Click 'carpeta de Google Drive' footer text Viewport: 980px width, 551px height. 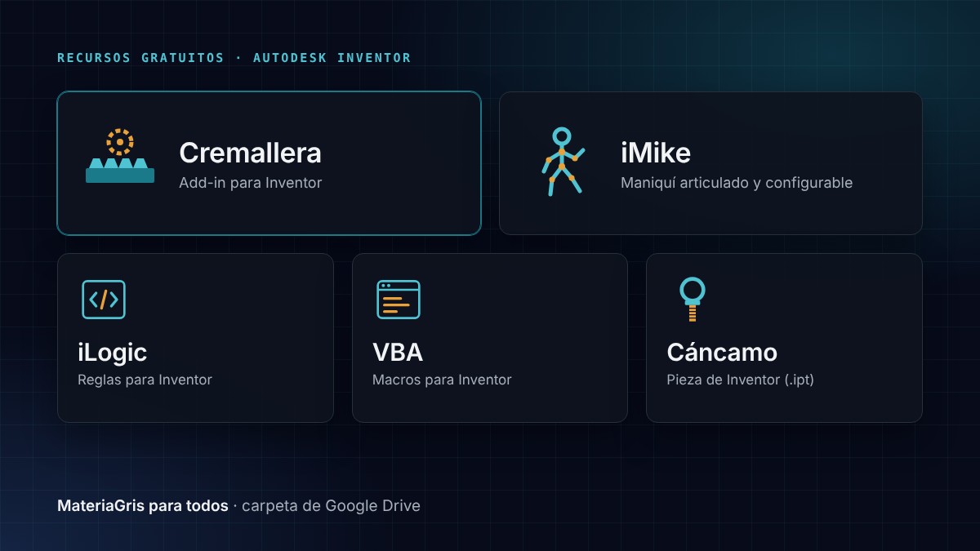click(x=331, y=506)
